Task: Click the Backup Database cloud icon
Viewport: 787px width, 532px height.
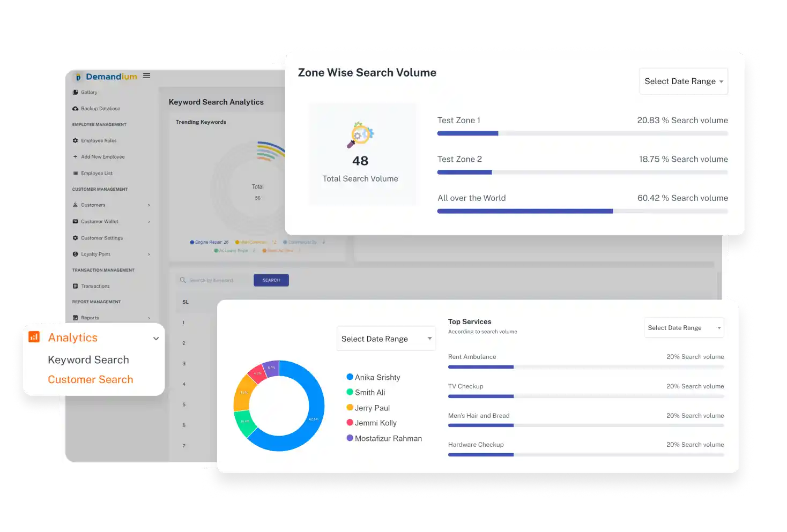Action: 76,108
